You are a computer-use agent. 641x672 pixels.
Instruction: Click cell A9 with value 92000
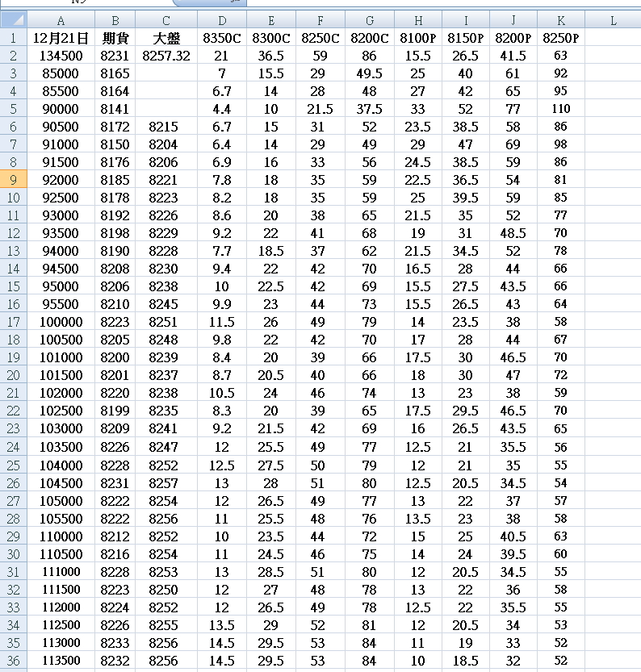(61, 180)
